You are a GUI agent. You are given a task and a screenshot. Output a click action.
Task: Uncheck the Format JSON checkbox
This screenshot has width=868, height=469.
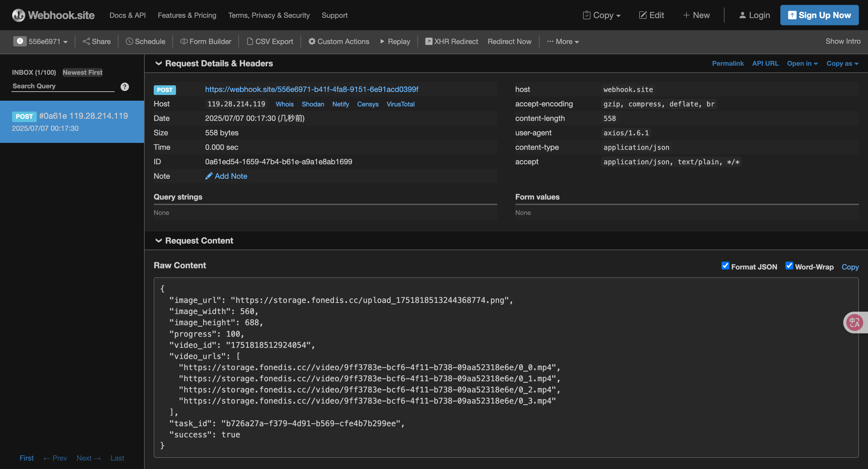tap(725, 266)
